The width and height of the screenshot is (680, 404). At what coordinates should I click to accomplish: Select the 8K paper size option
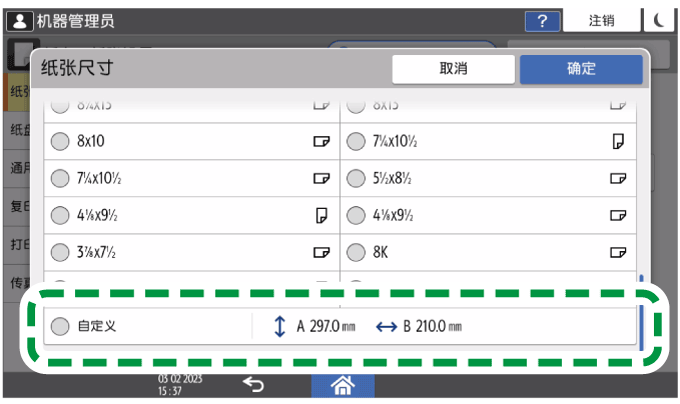pos(356,252)
